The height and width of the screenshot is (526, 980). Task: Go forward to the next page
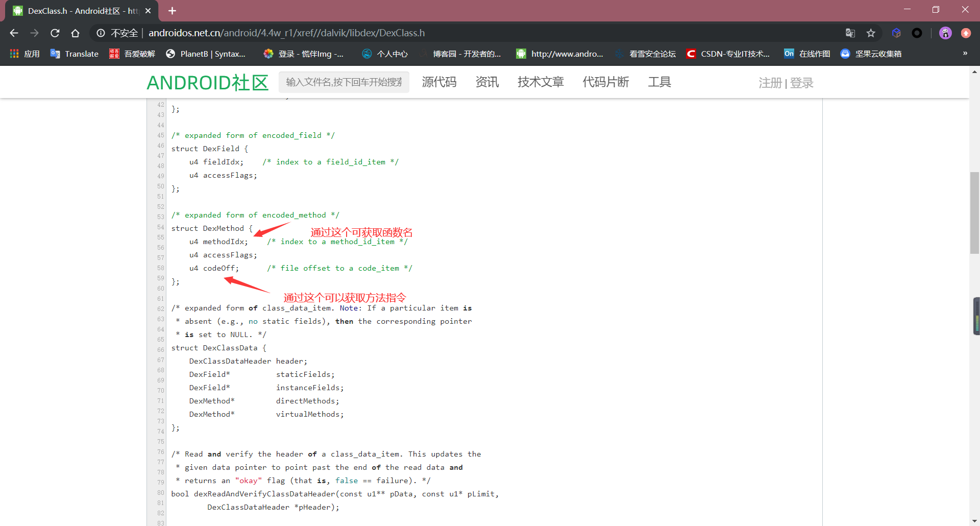(x=34, y=33)
